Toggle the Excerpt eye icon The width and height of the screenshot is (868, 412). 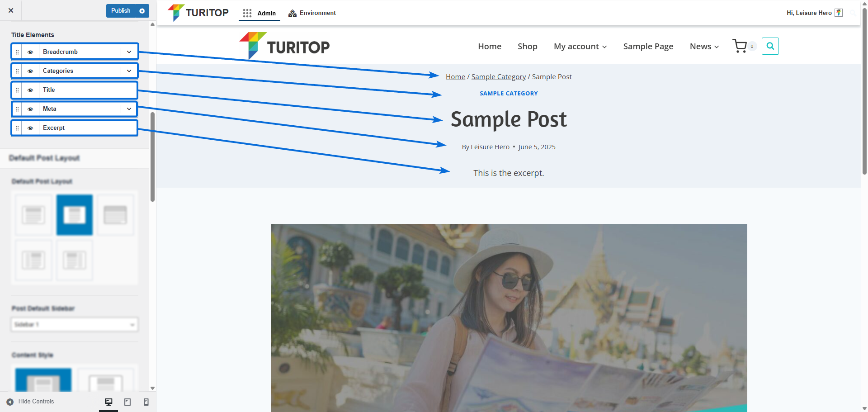tap(30, 128)
